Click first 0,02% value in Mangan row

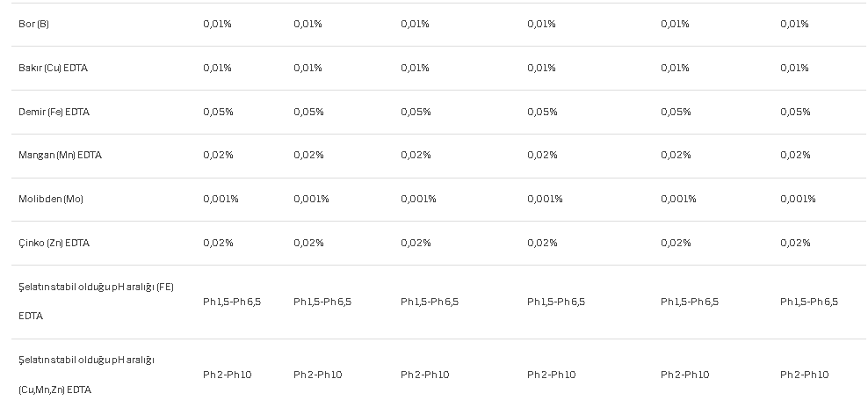coord(218,156)
